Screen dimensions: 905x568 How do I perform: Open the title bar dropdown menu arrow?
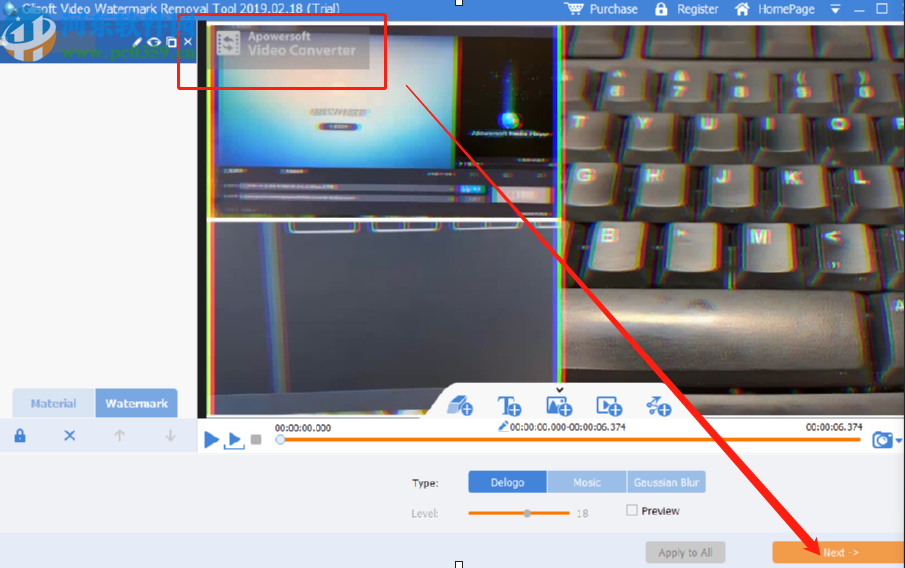tap(835, 9)
